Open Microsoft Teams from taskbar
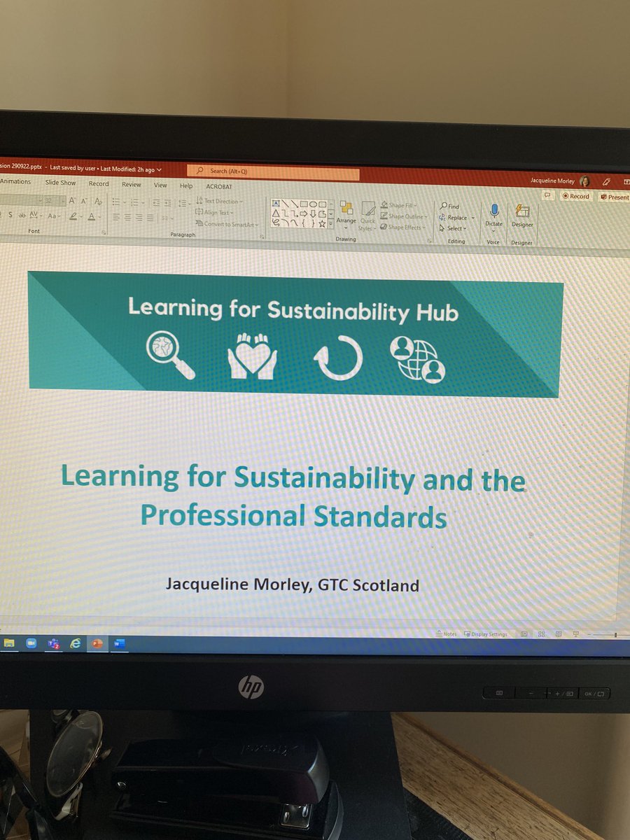 [52, 643]
